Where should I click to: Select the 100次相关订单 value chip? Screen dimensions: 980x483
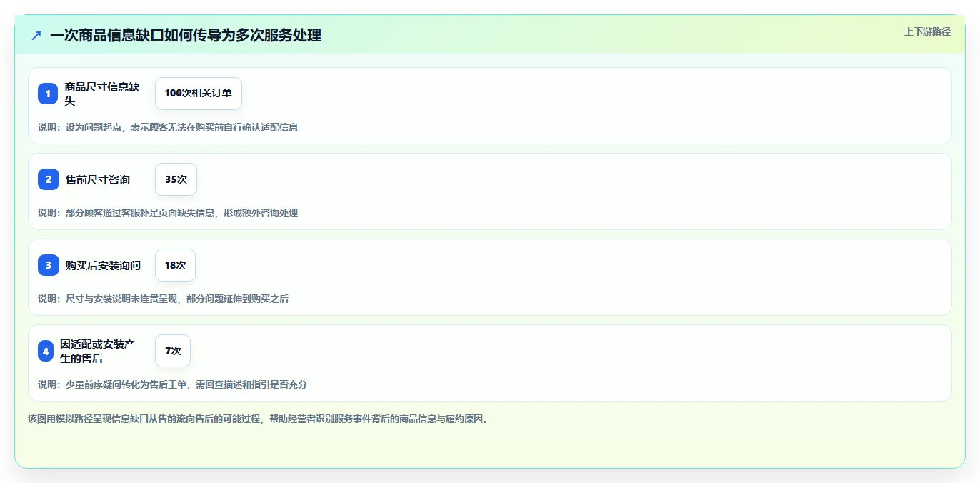(x=199, y=94)
